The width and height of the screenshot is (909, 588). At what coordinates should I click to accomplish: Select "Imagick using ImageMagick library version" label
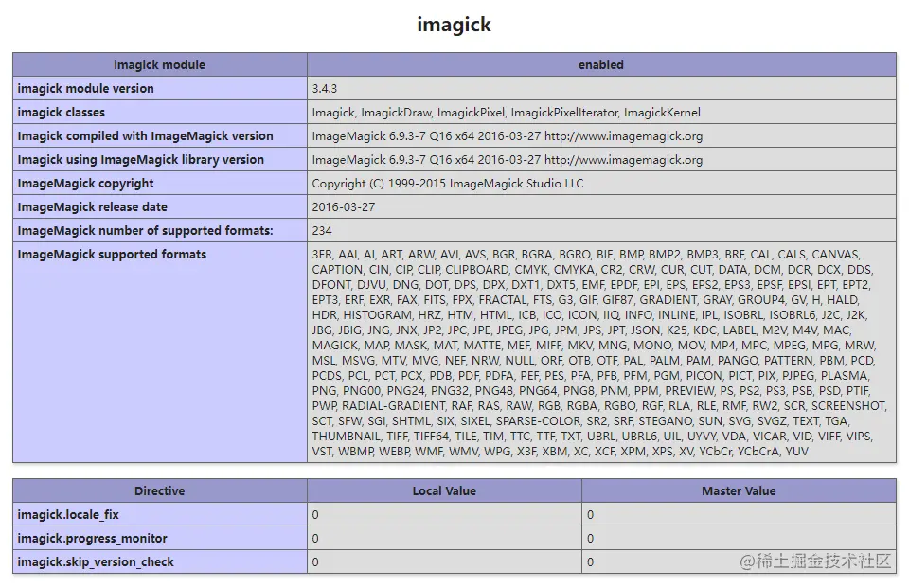(141, 159)
